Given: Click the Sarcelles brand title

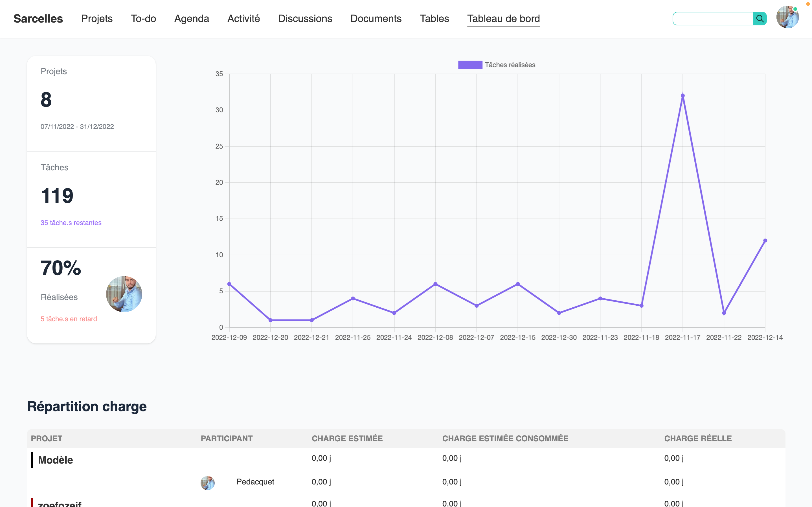Looking at the screenshot, I should [x=38, y=19].
